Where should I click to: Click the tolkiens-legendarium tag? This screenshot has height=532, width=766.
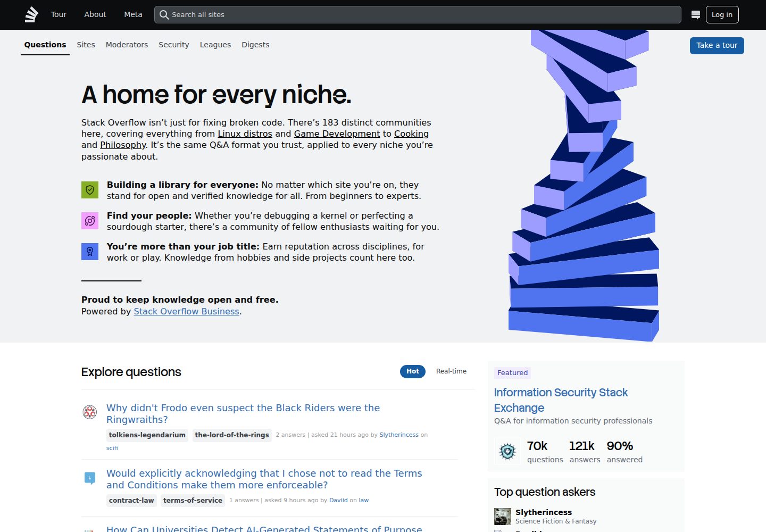147,435
